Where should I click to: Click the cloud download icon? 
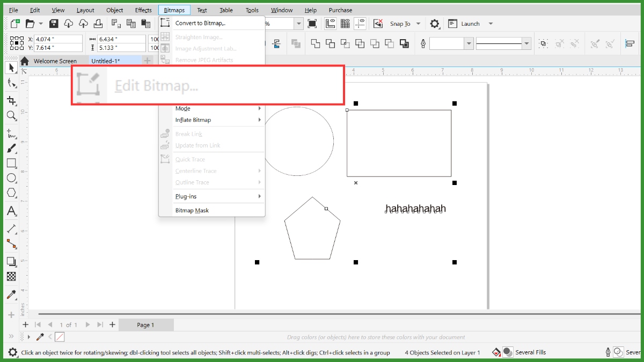[x=68, y=24]
